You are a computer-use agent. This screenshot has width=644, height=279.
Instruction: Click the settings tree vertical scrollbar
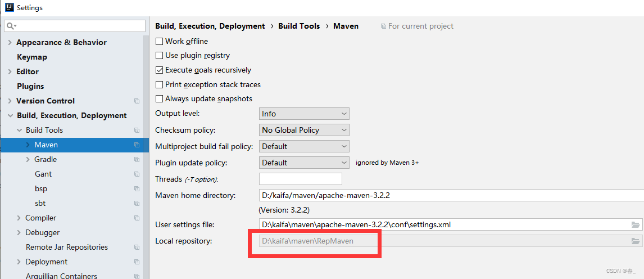pos(146,156)
